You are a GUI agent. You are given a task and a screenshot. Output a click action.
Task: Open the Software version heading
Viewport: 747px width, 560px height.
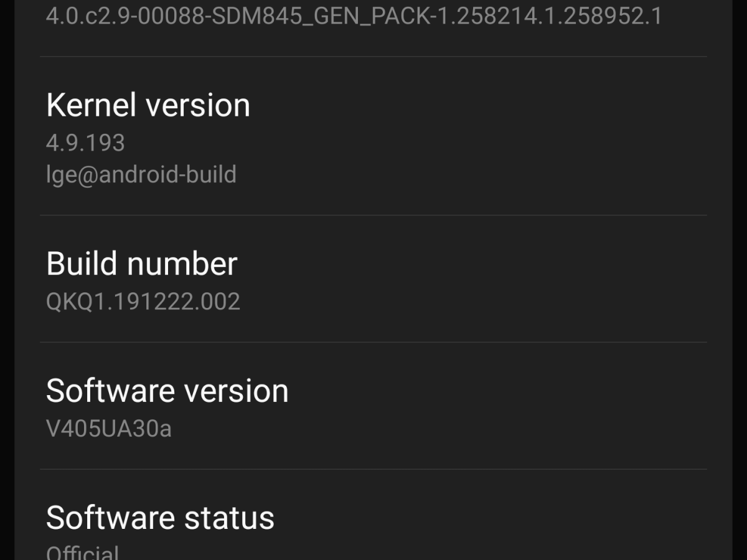coord(167,391)
